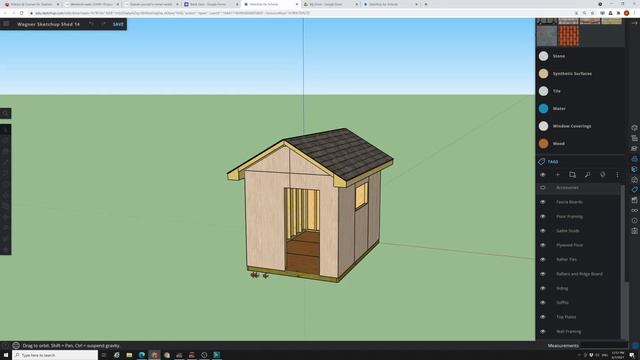Select the Accessories tag name
This screenshot has width=640, height=360.
coord(567,188)
